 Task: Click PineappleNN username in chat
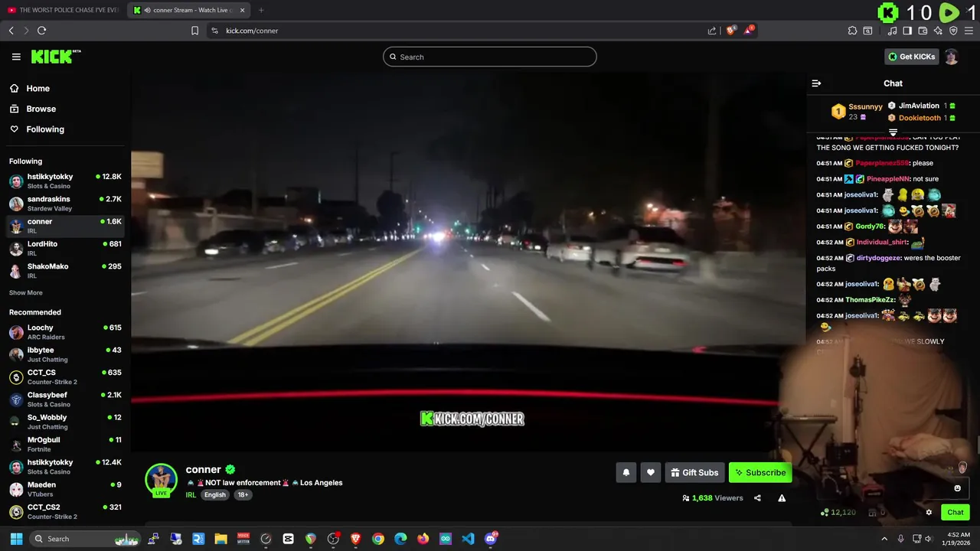point(888,179)
